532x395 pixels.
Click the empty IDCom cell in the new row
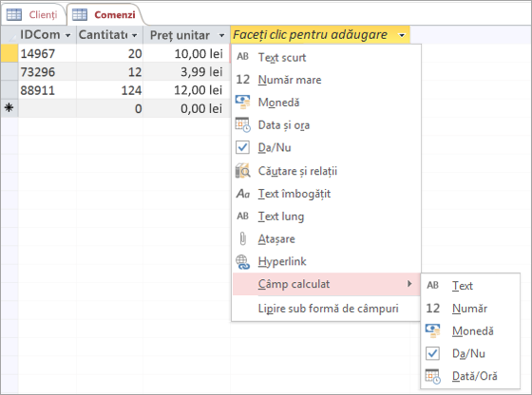tap(47, 108)
